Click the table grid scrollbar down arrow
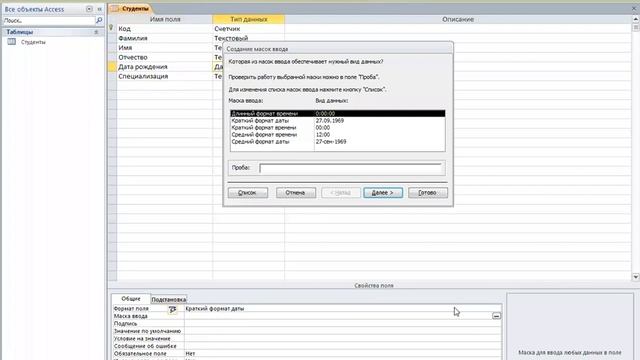This screenshot has width=640, height=360. coord(636,277)
